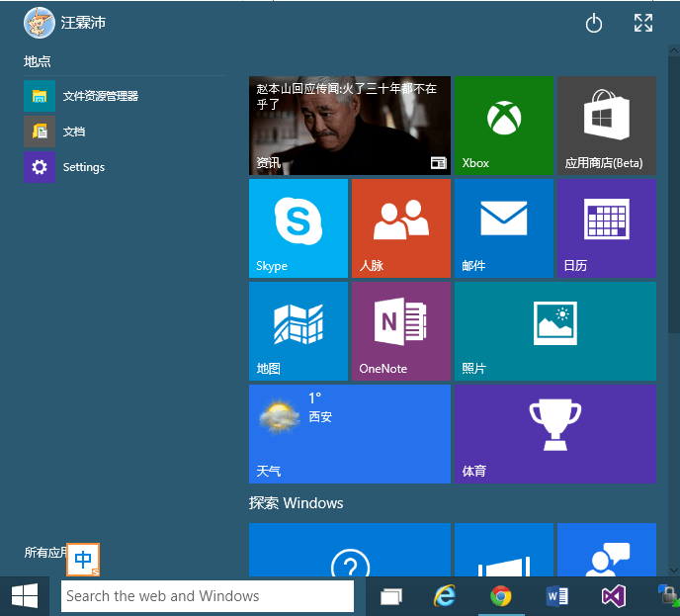Open 文件资源管理器 from places list
Viewport: 680px width, 616px height.
click(100, 96)
